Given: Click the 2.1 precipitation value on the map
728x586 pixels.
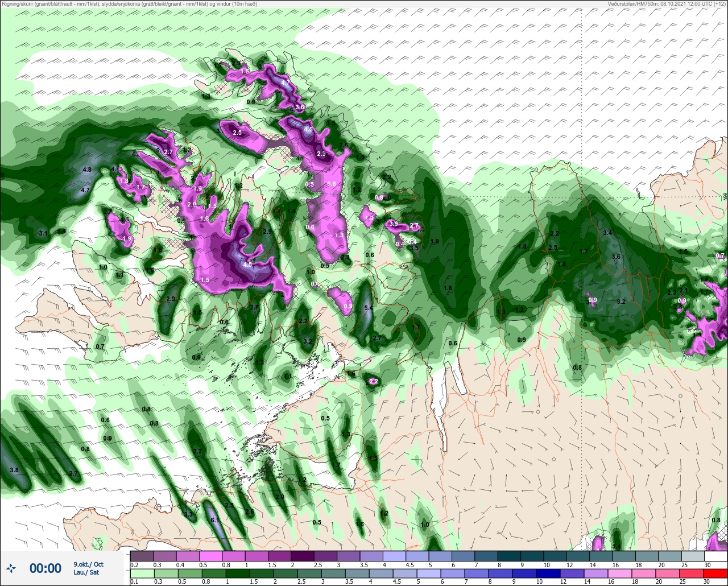Looking at the screenshot, I should (x=684, y=290).
